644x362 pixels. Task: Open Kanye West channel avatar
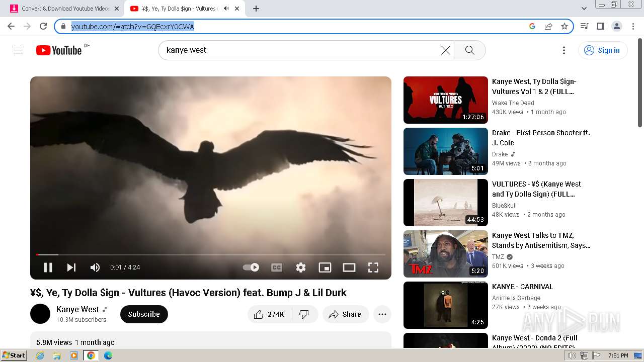(x=40, y=314)
